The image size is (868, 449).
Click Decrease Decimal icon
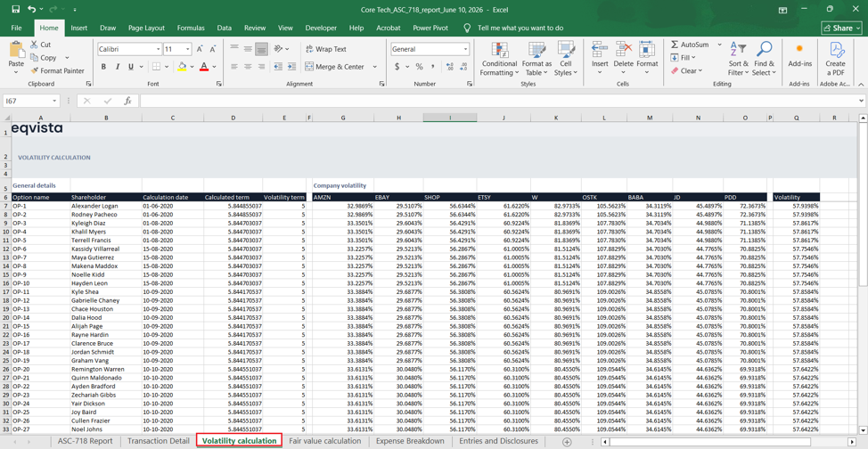tap(463, 67)
